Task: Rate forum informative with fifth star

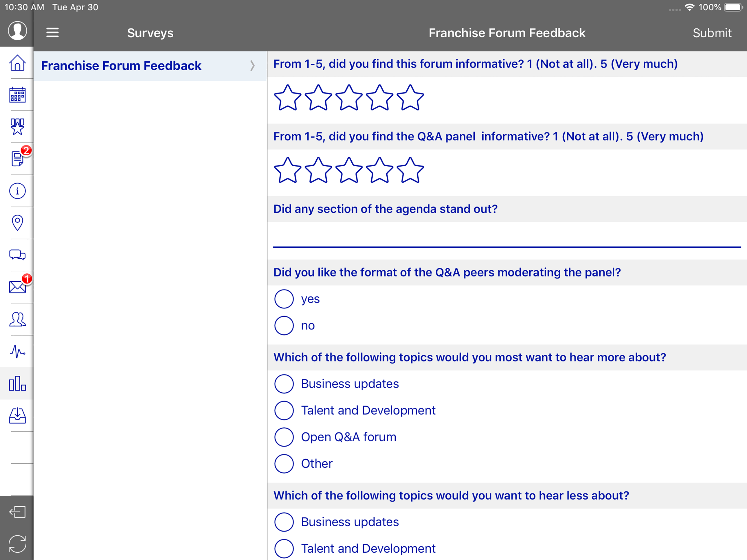Action: coord(410,98)
